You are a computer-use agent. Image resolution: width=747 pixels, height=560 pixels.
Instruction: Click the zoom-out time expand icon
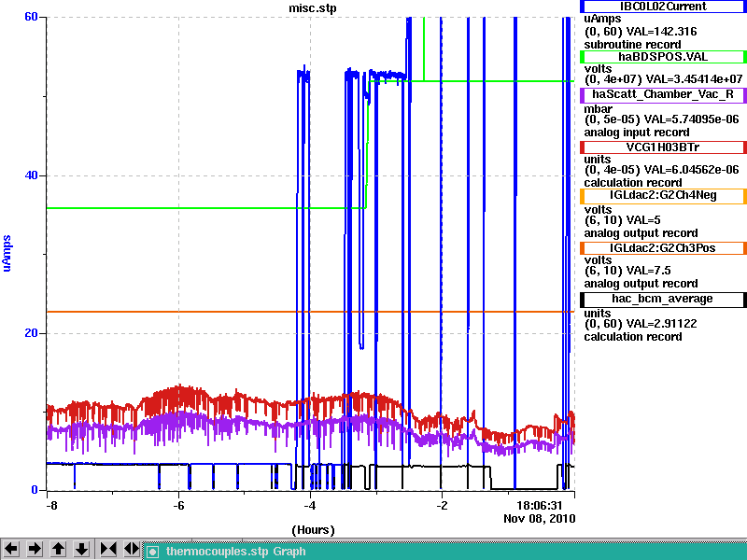[132, 549]
